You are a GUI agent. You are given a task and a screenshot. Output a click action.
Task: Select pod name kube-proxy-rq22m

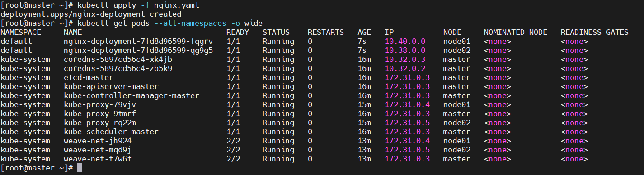(100, 123)
